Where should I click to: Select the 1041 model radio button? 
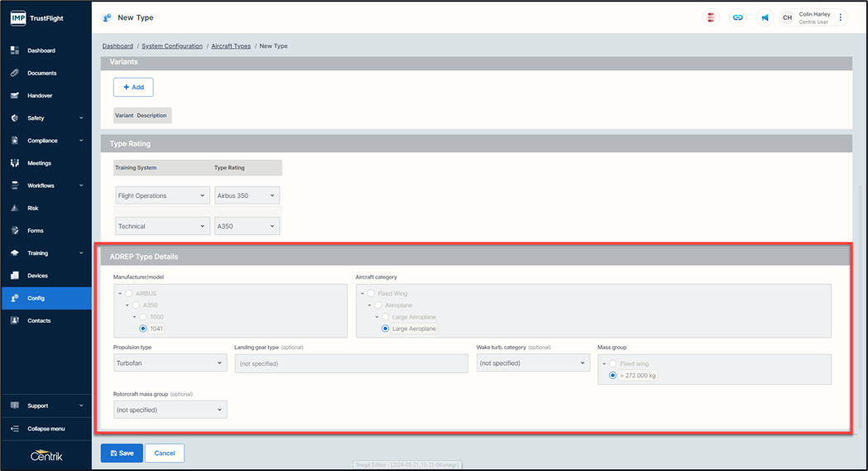pyautogui.click(x=144, y=329)
